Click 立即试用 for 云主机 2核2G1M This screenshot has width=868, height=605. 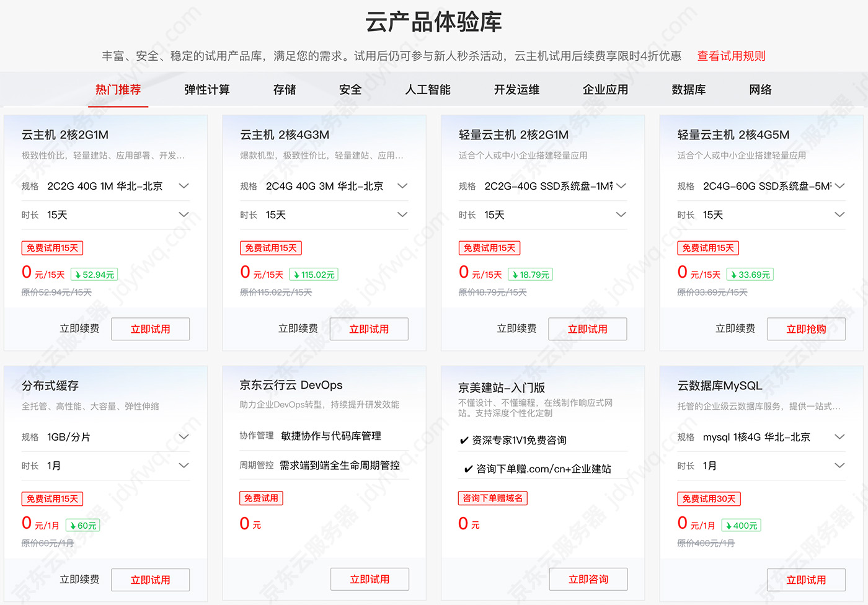[151, 329]
